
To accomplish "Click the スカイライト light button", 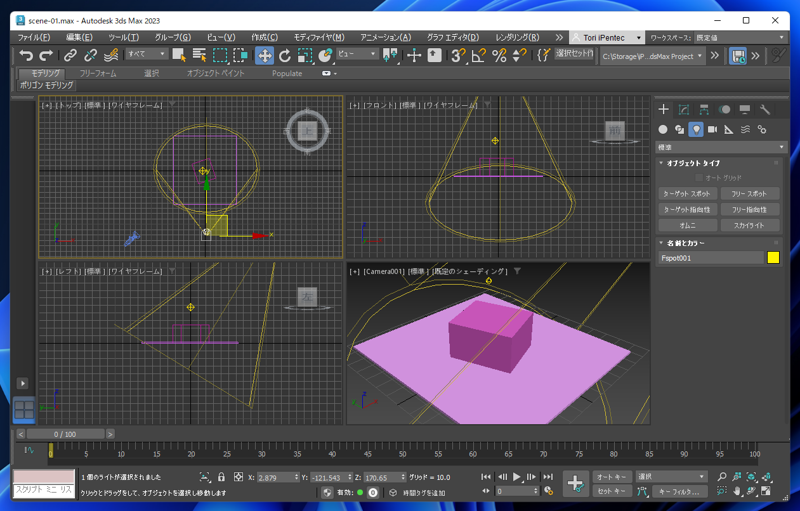I will (748, 225).
